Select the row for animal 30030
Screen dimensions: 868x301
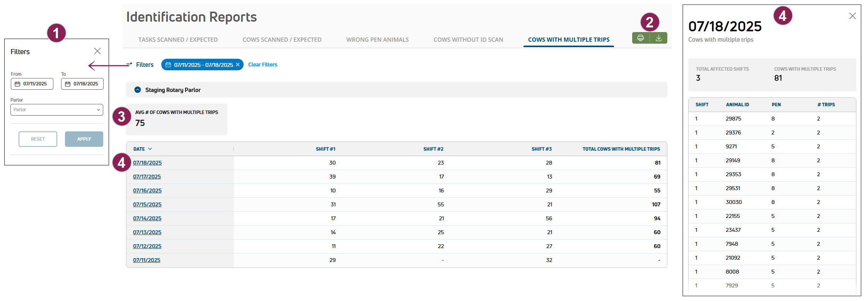coord(733,202)
